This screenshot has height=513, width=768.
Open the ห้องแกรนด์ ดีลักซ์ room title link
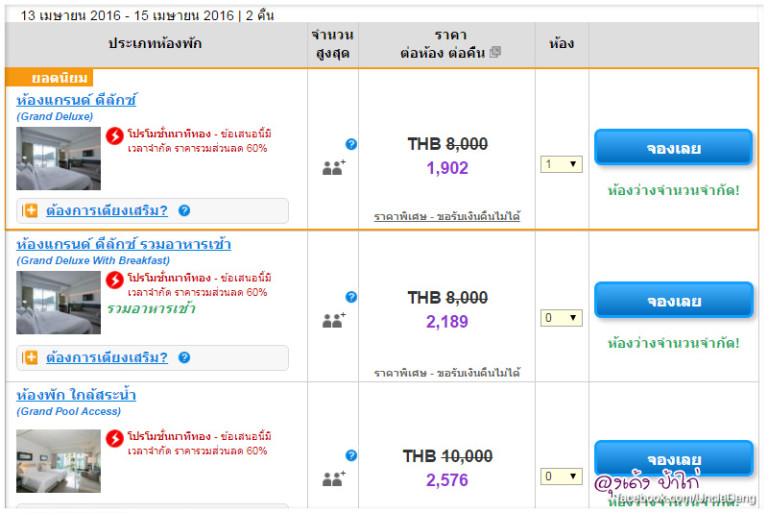[76, 100]
